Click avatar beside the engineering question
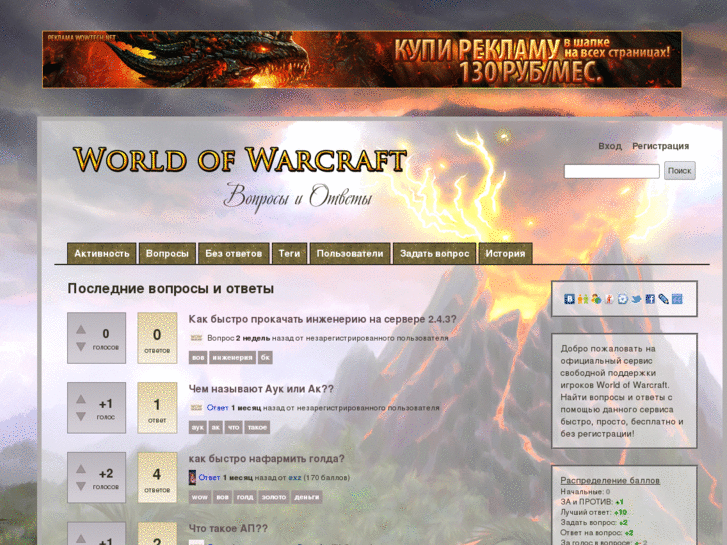Viewport: 727px width, 545px height. coord(196,338)
